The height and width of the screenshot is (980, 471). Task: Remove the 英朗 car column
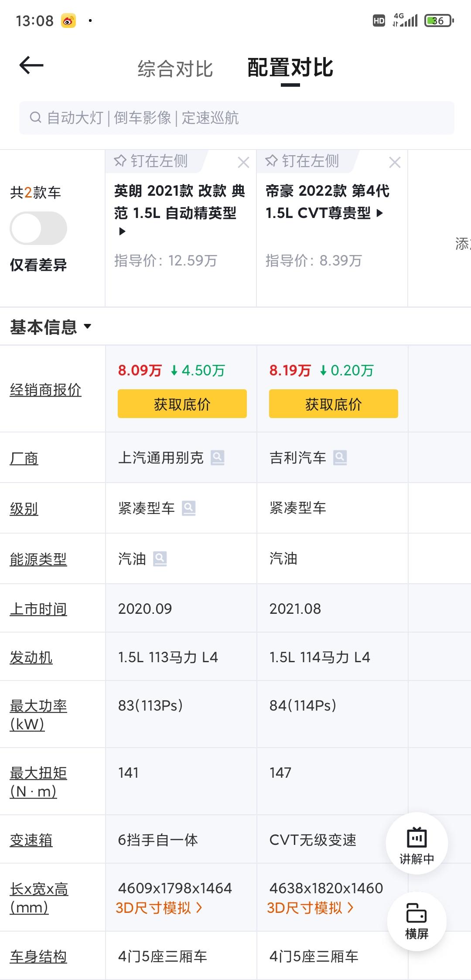tap(243, 163)
